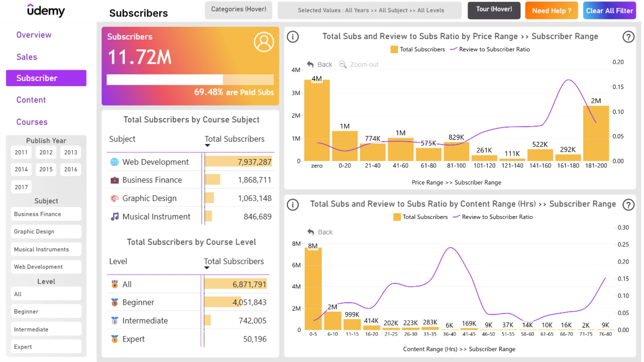Image resolution: width=644 pixels, height=362 pixels.
Task: Click the Back arrow in the Content Range chart
Action: pyautogui.click(x=311, y=232)
